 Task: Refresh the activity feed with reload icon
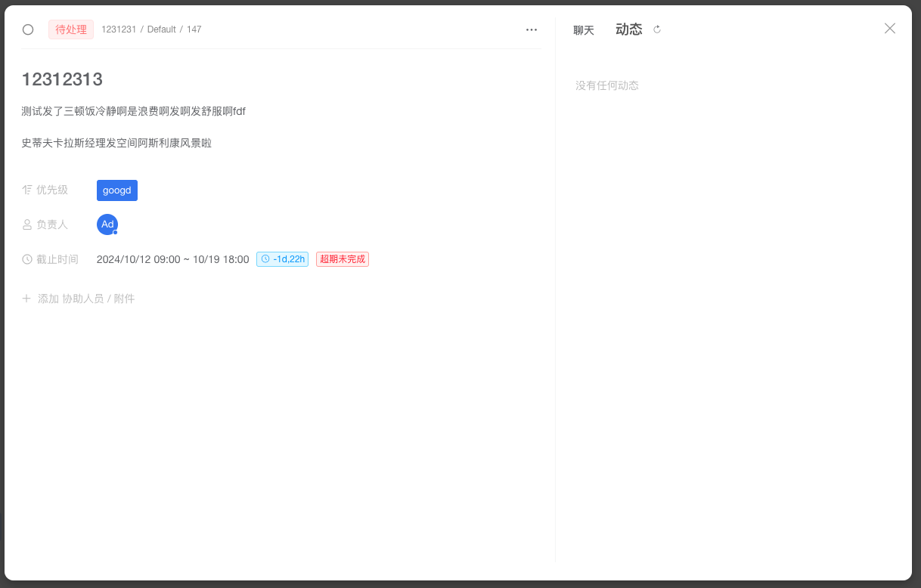(657, 29)
